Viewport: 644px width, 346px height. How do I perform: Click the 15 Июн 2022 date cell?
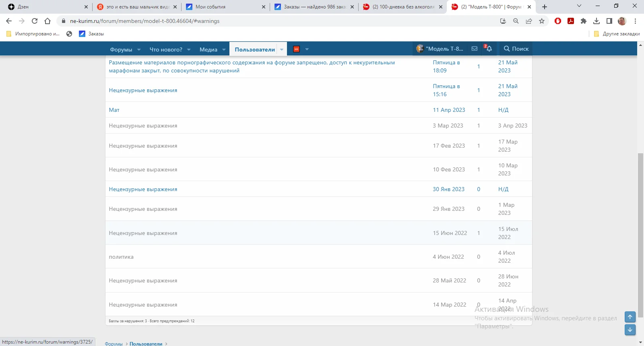[450, 233]
